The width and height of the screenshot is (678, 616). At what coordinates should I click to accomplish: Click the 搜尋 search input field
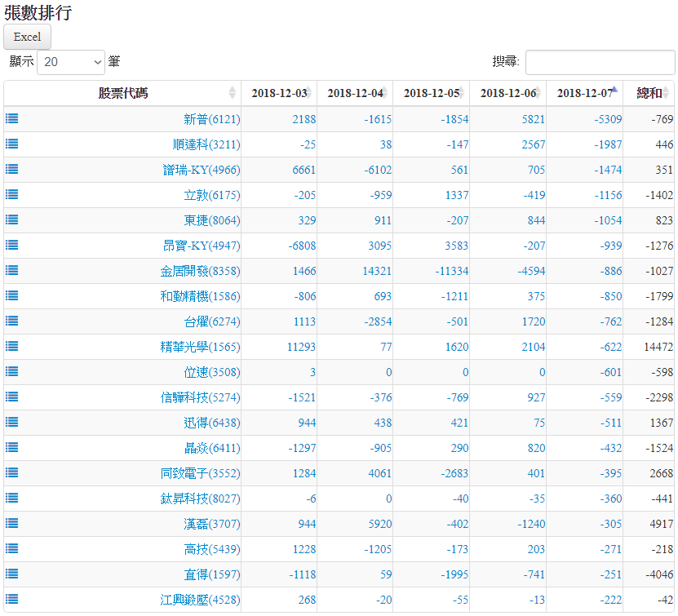tap(600, 62)
